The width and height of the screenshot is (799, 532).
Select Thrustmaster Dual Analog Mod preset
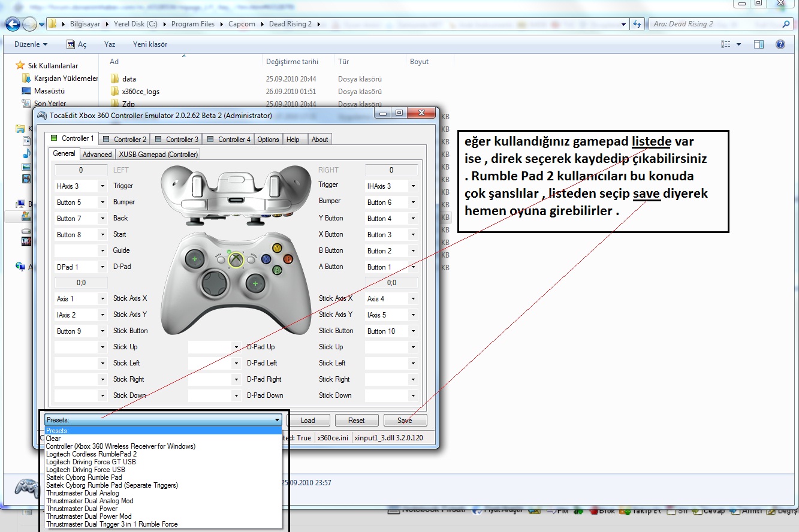(163, 501)
